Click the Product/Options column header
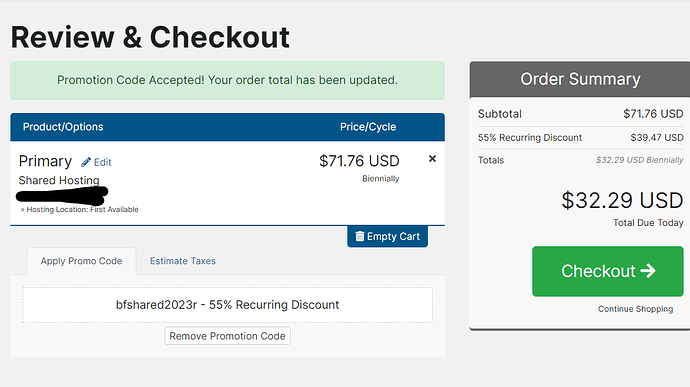Viewport: 690px width, 387px height. [x=63, y=127]
